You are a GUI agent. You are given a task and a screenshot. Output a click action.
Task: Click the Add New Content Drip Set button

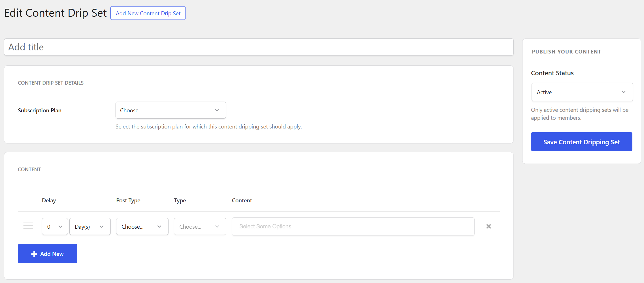click(x=148, y=13)
